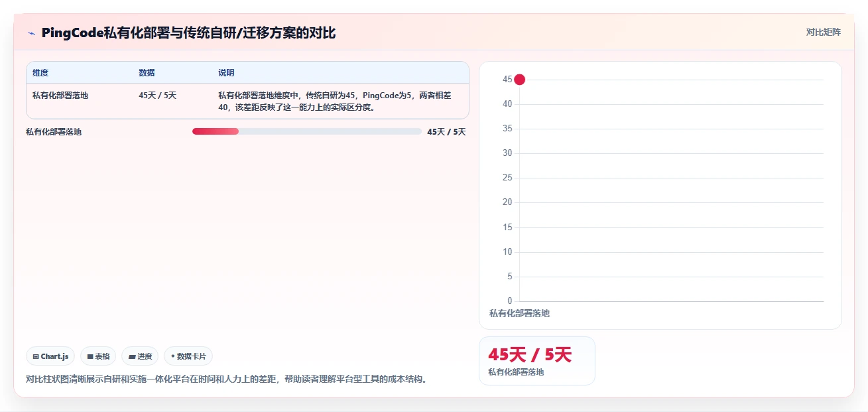Click the y-axis tick label 40
The width and height of the screenshot is (868, 412).
coord(507,104)
